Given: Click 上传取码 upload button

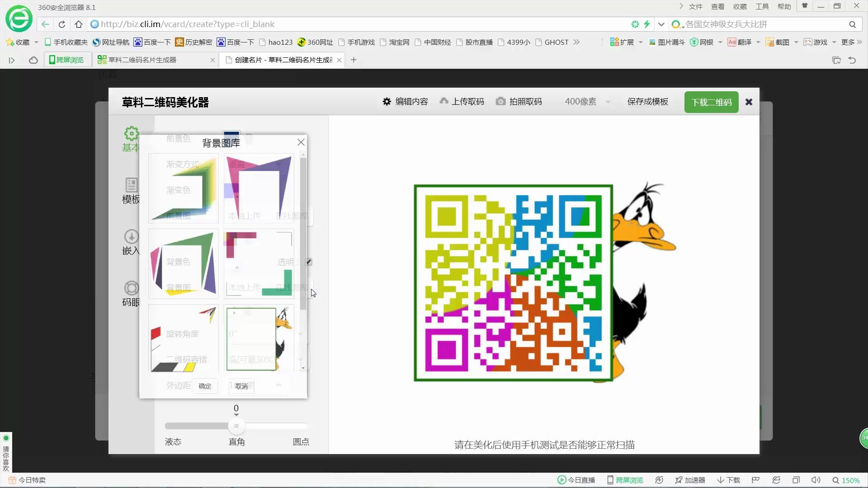Looking at the screenshot, I should [x=462, y=102].
